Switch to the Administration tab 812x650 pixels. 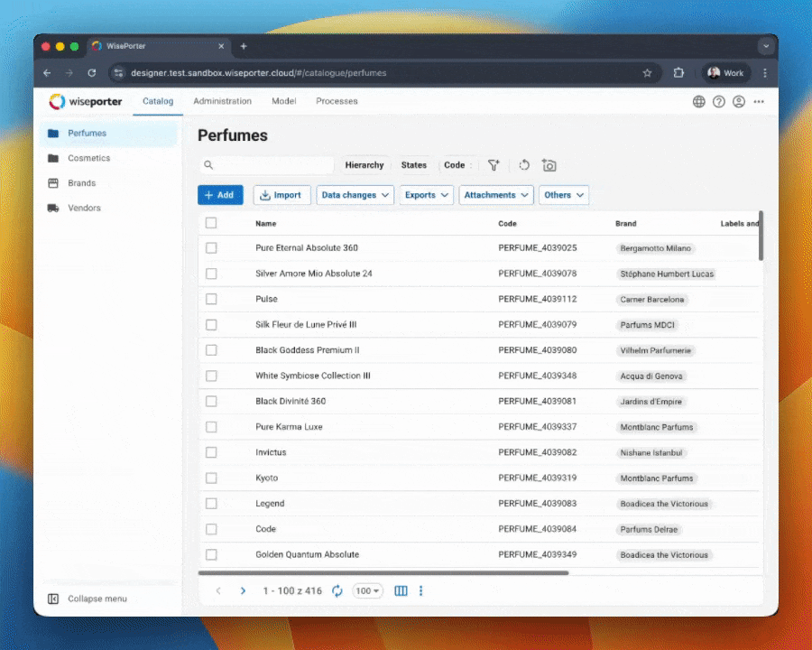[222, 101]
